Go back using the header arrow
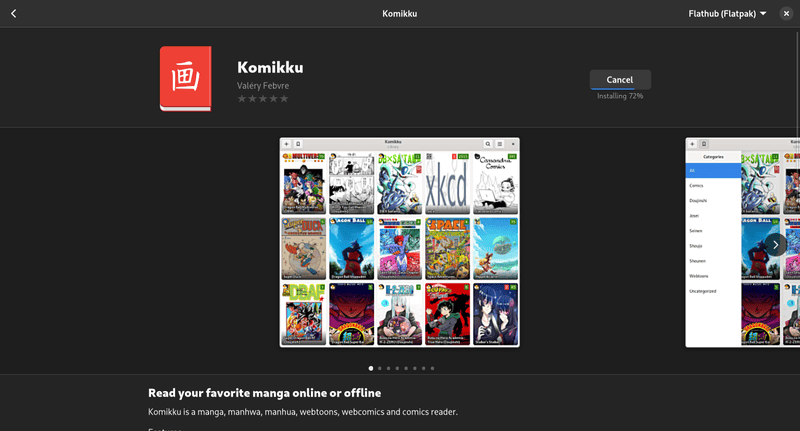Image resolution: width=800 pixels, height=431 pixels. point(13,13)
